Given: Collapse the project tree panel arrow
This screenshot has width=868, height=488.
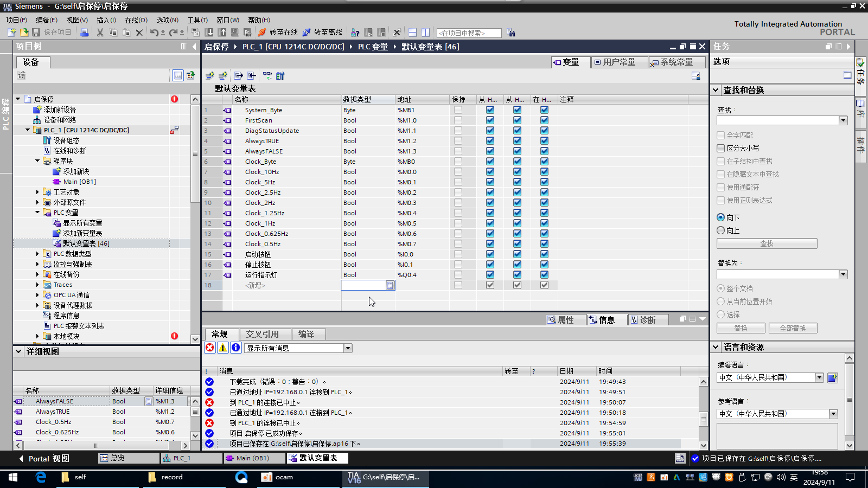Looking at the screenshot, I should tap(194, 47).
